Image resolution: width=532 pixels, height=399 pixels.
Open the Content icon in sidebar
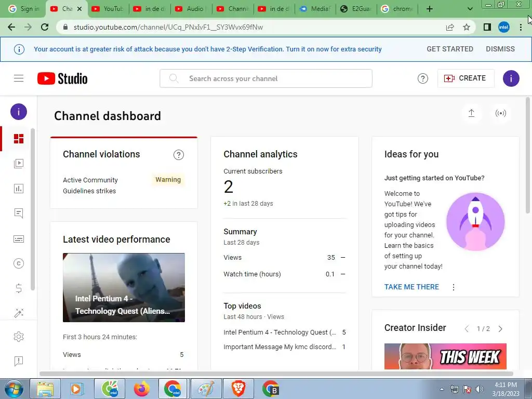click(x=19, y=164)
